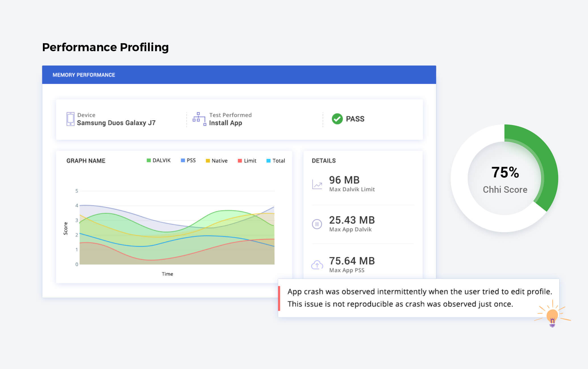Select the Samsung Duos Galaxy J7 device name

[x=116, y=123]
